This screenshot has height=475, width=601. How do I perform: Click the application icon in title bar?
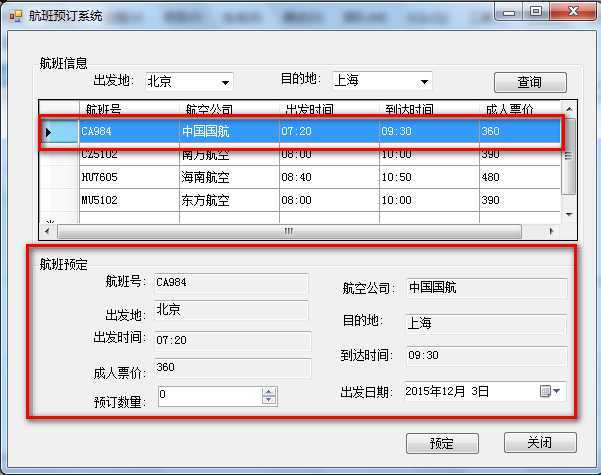point(16,16)
